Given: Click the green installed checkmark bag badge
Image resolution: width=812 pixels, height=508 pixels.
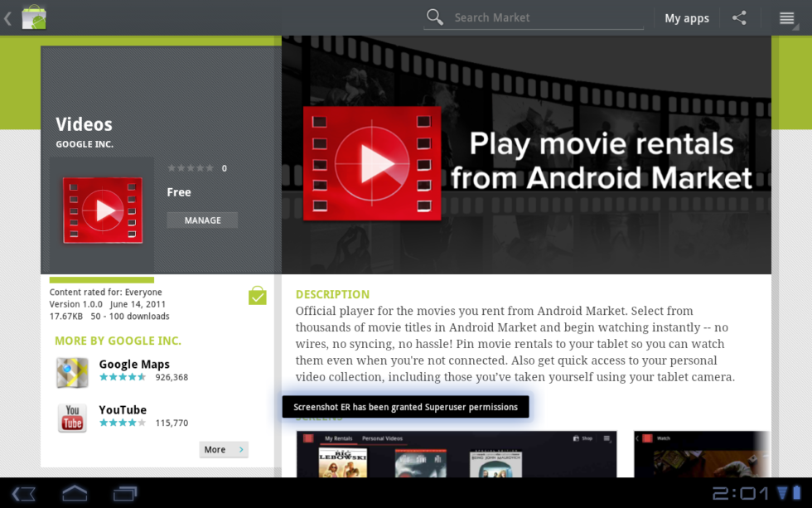Looking at the screenshot, I should [x=258, y=296].
